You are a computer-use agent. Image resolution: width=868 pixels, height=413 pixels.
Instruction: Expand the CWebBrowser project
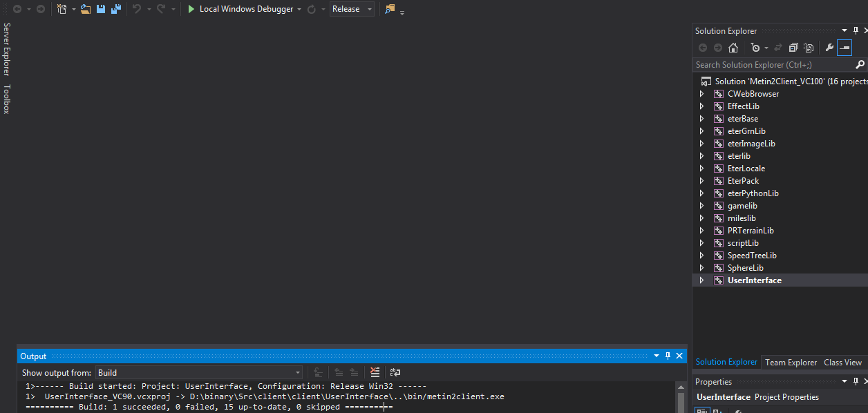tap(701, 94)
